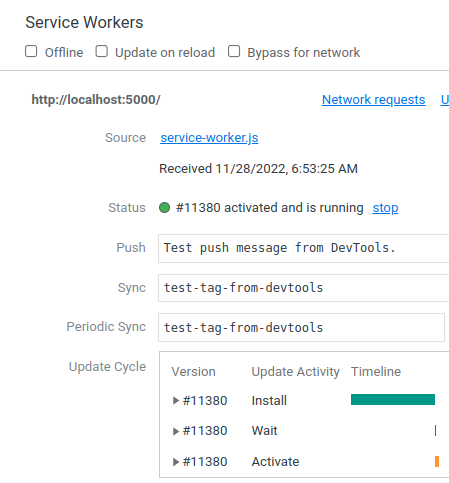Stop the running service worker
This screenshot has width=449, height=483.
[385, 208]
